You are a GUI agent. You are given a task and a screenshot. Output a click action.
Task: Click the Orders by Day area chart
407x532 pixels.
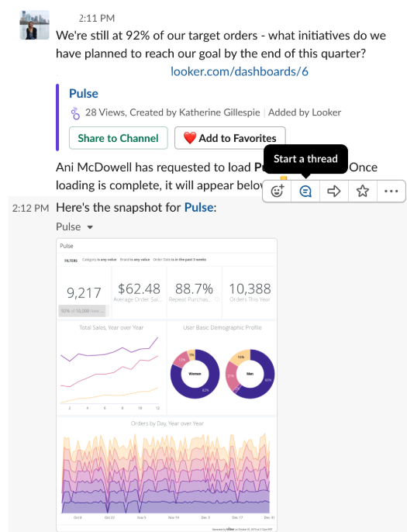tap(167, 472)
